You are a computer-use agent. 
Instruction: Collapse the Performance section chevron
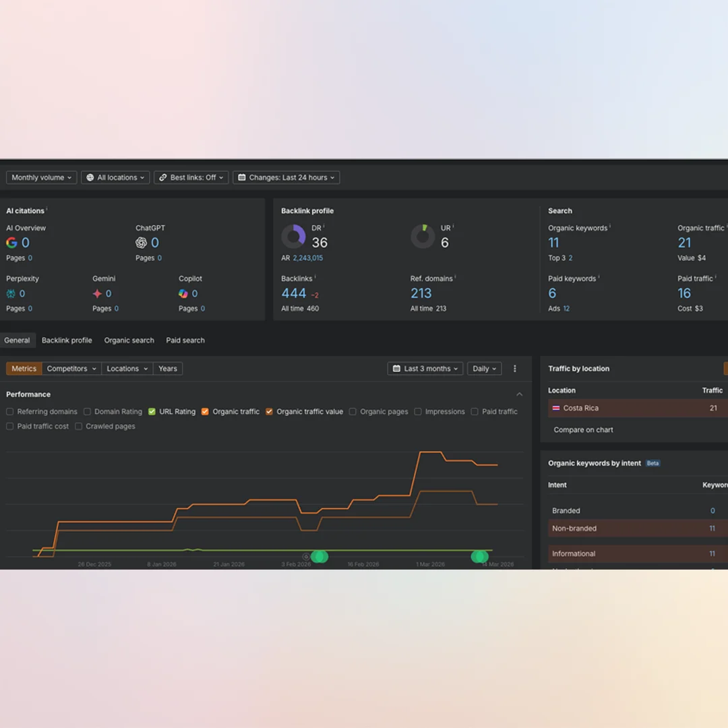coord(519,394)
